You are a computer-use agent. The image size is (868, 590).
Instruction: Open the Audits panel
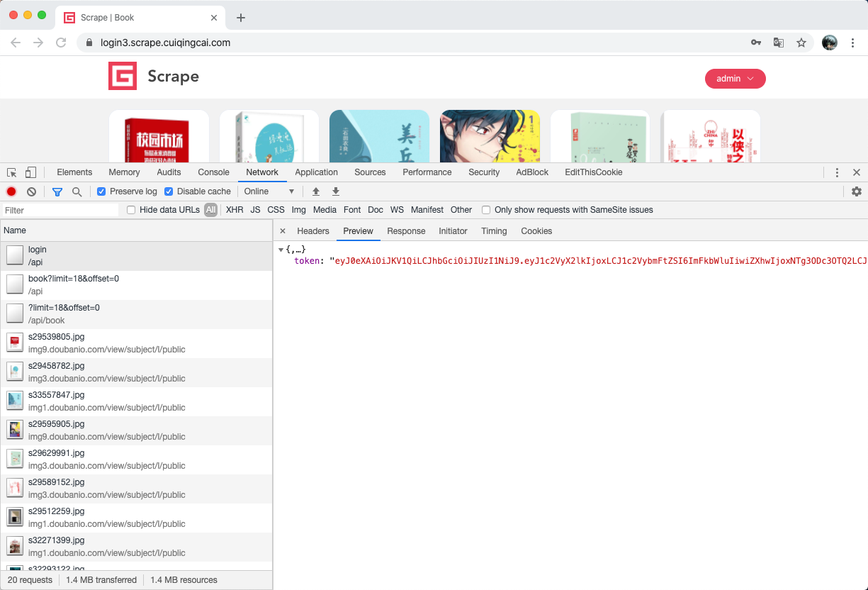169,172
